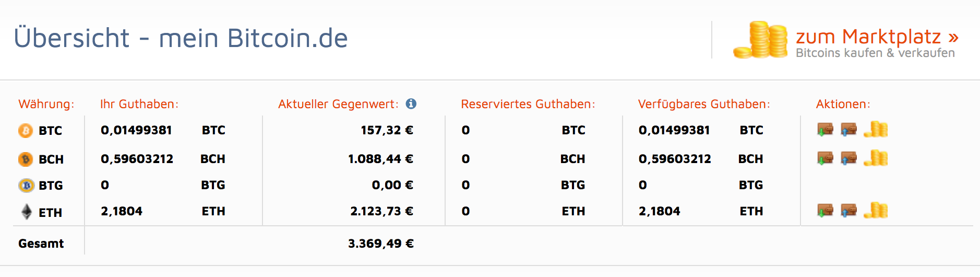Click the BTC withdraw wallet icon (blue arrow)
This screenshot has width=980, height=277.
[x=849, y=129]
